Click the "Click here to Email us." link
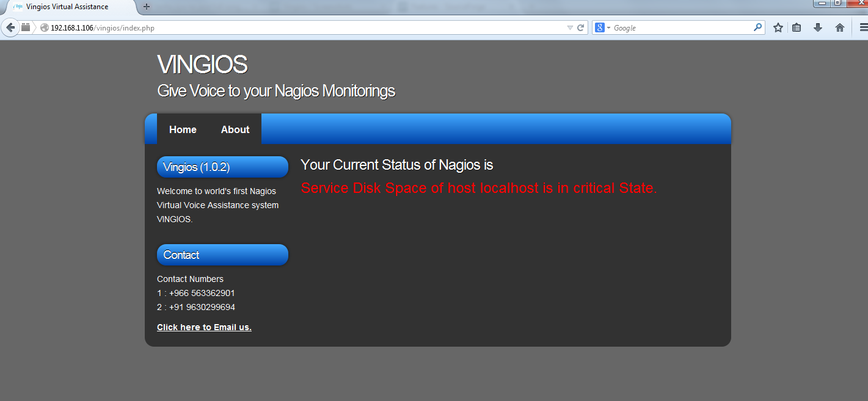Image resolution: width=868 pixels, height=401 pixels. (204, 327)
